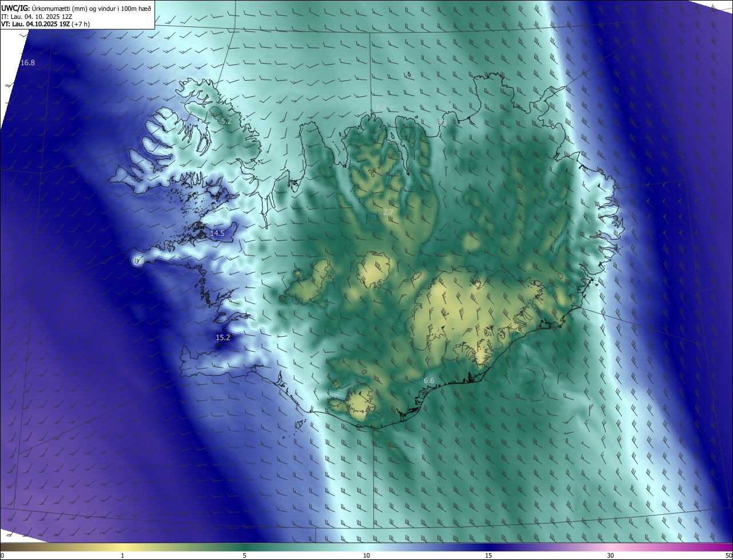Screen dimensions: 733x560
Task: Click the 14.5 value label on the map
Action: coord(217,233)
